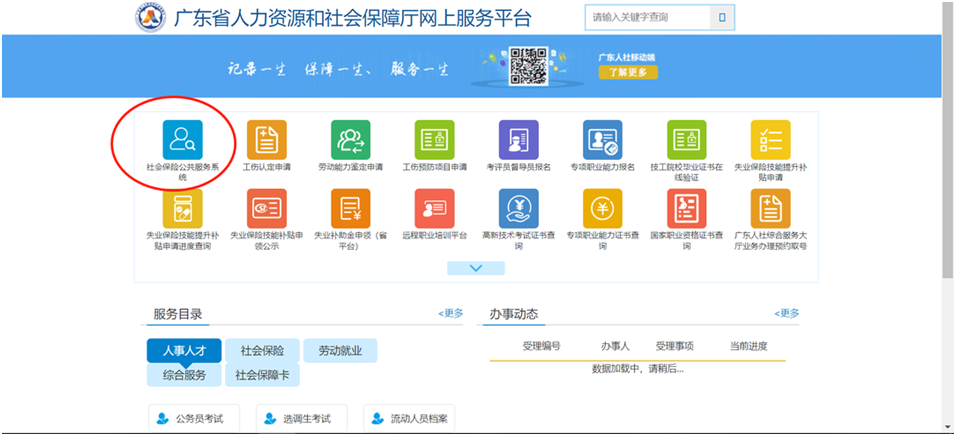Open 高新技术考试证书查询 icon
Screen dimensions: 956x436
point(518,208)
